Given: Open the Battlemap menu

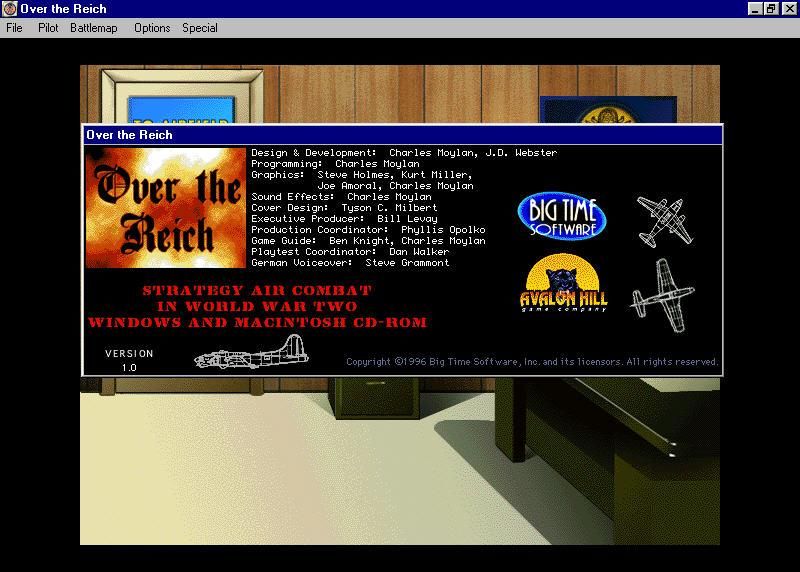Looking at the screenshot, I should tap(94, 28).
